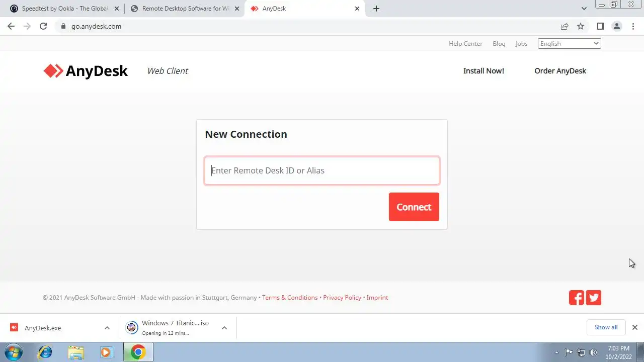
Task: Open the Blog link
Action: tap(499, 44)
